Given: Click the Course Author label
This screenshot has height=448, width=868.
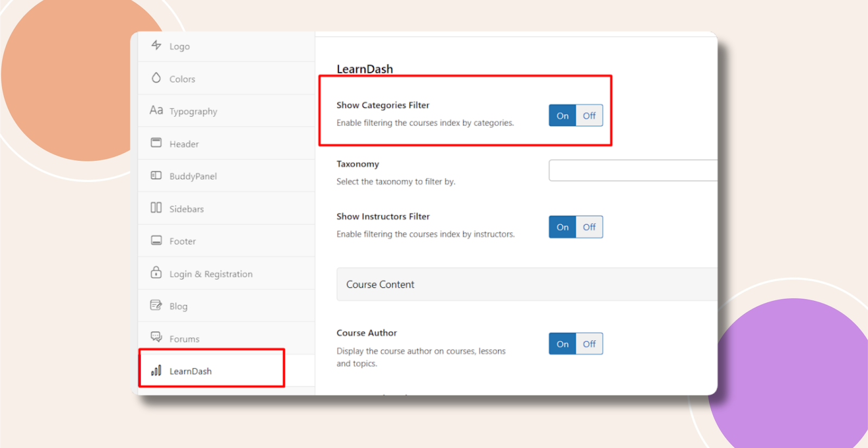Looking at the screenshot, I should coord(367,333).
